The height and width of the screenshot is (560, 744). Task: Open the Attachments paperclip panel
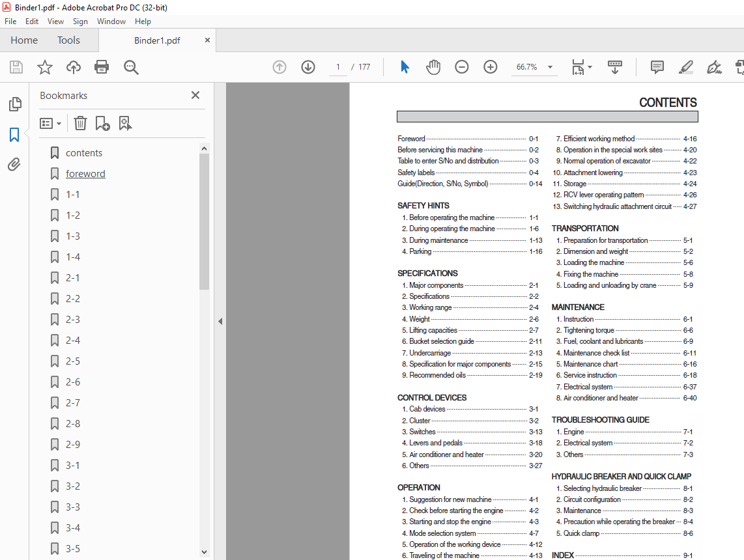click(x=14, y=165)
